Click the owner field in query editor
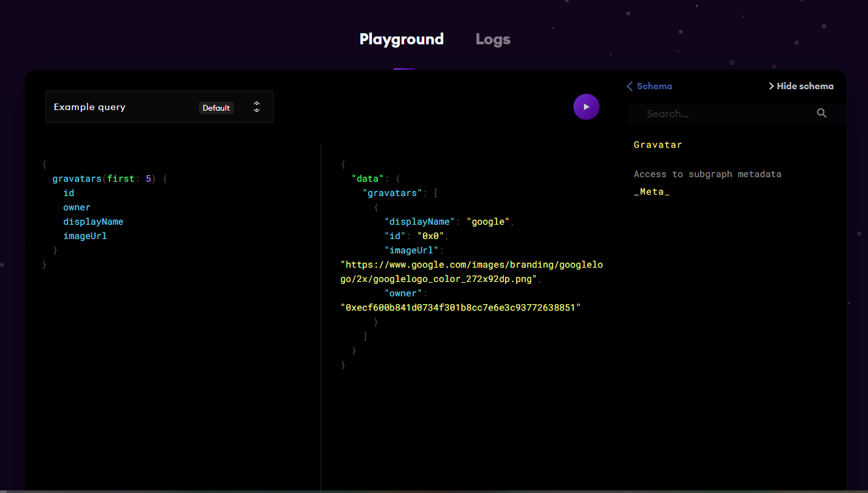The height and width of the screenshot is (493, 868). [x=76, y=207]
